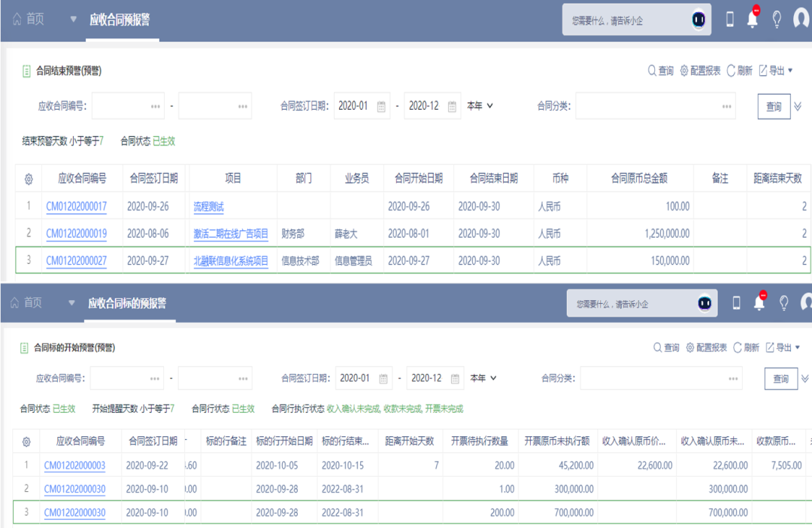The image size is (812, 528).
Task: Expand more filters chevron beside 合同结束预警 查询 button
Action: point(798,106)
